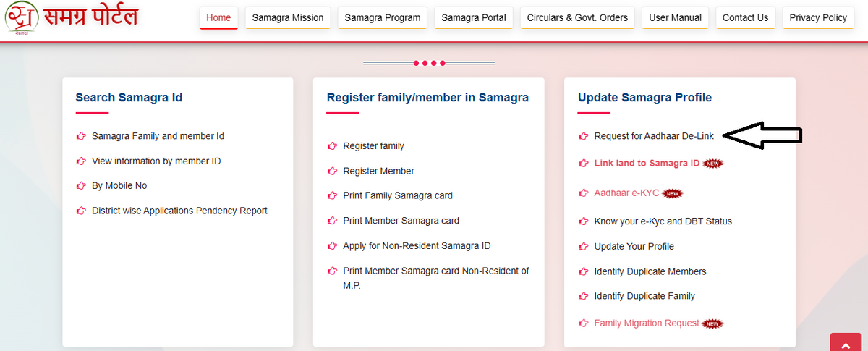868x351 pixels.
Task: Open Samagra Family and member Id search
Action: (158, 136)
